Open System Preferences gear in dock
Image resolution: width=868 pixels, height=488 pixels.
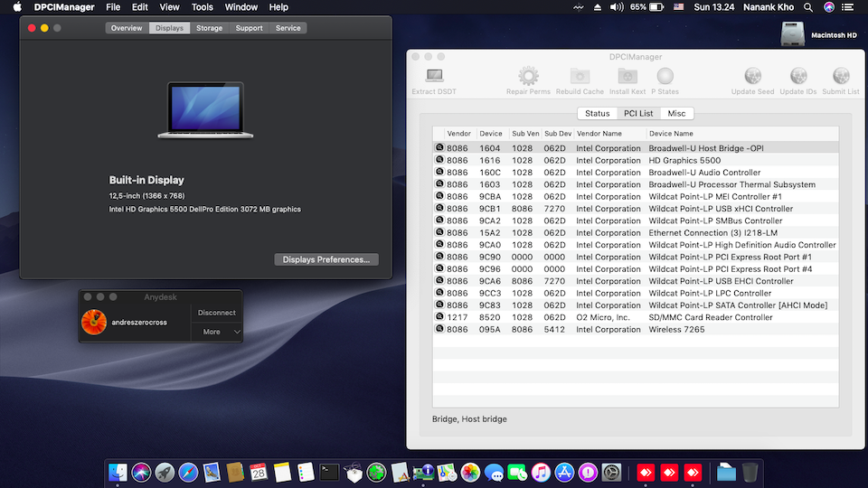tap(611, 473)
